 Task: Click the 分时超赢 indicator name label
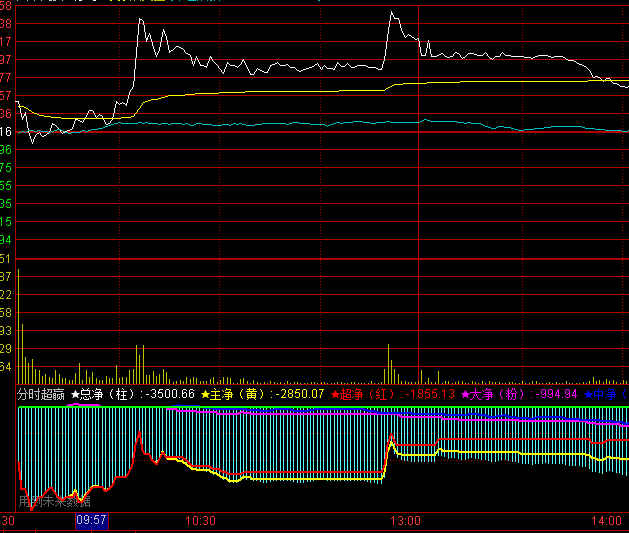pyautogui.click(x=41, y=395)
